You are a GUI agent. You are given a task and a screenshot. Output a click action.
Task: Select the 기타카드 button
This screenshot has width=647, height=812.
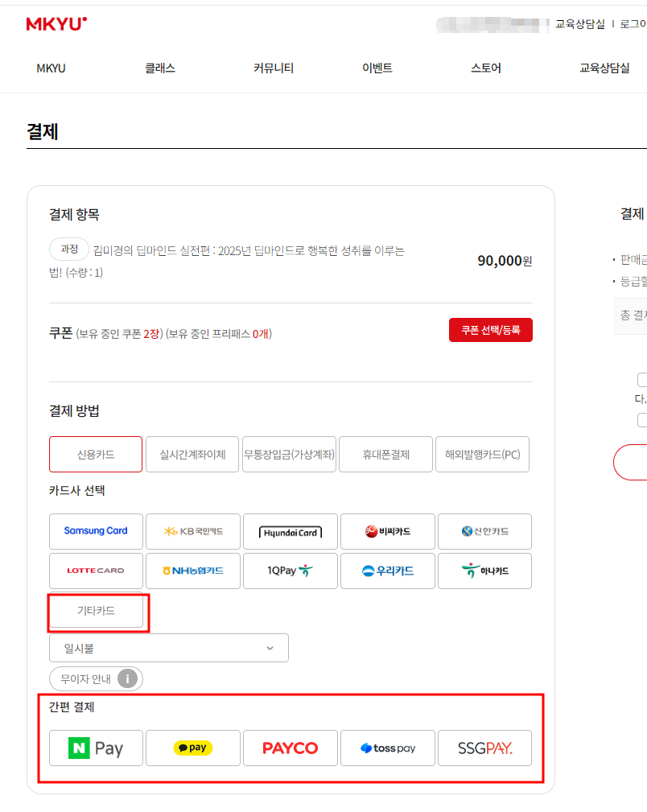96,611
